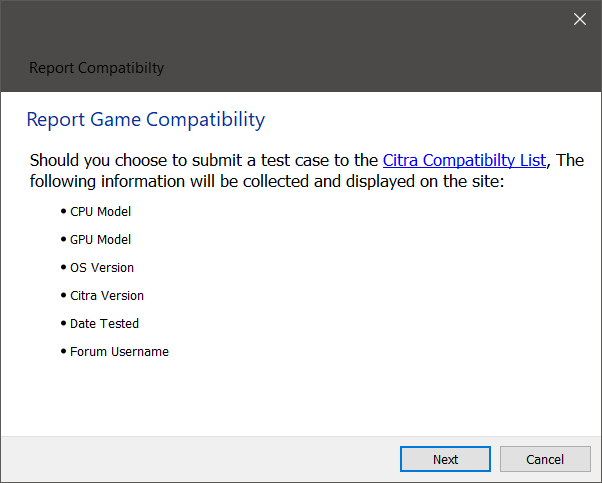Viewport: 602px width, 483px height.
Task: Click the Forum Username list entry
Action: click(119, 352)
